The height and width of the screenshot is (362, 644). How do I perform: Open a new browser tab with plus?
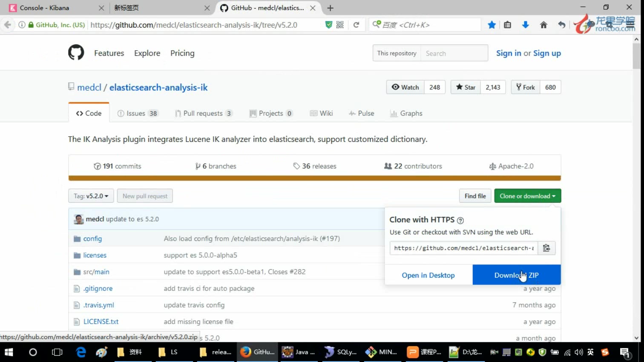[330, 8]
